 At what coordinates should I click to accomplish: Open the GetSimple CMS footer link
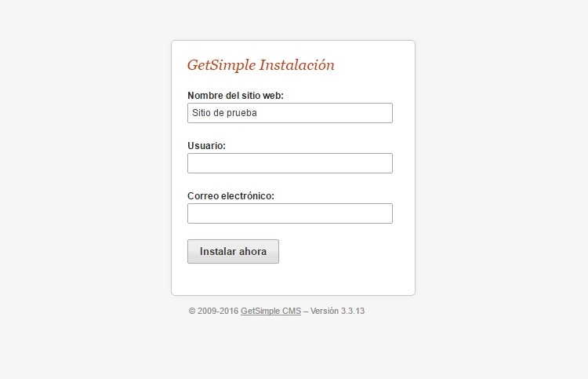(270, 311)
